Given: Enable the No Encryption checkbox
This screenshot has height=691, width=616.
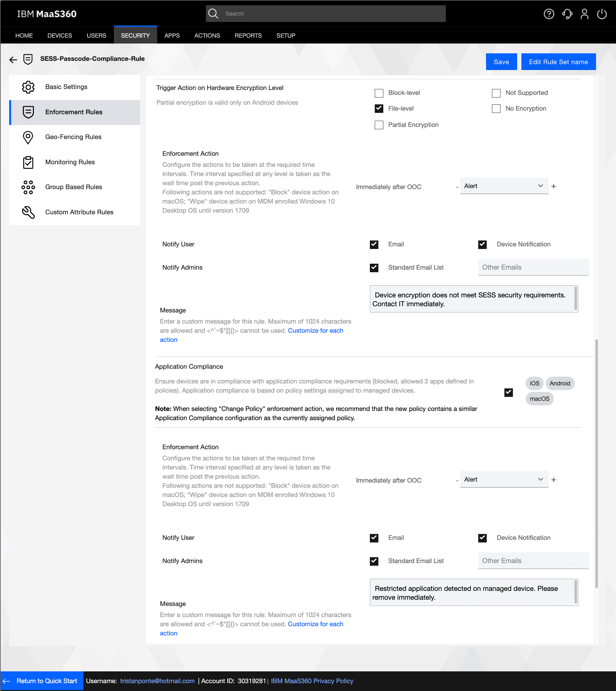Looking at the screenshot, I should [496, 109].
